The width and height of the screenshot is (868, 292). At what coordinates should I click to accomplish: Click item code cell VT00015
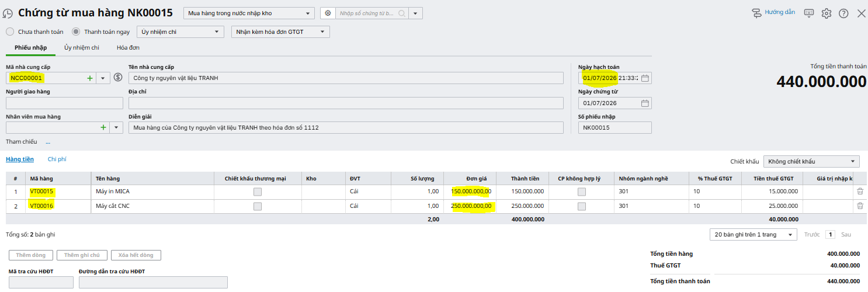point(58,192)
